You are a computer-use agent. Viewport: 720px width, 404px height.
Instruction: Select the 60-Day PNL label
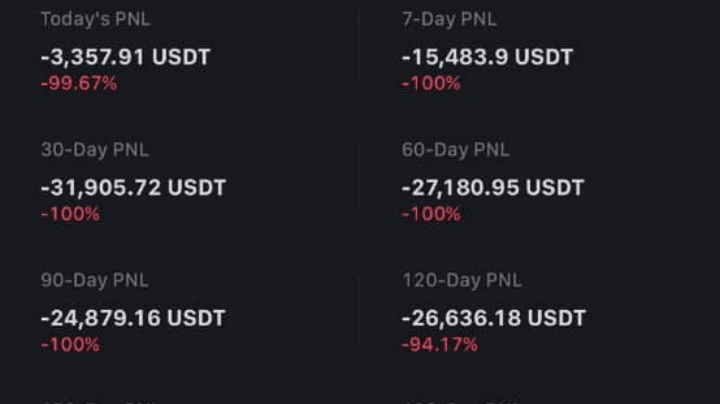click(456, 150)
